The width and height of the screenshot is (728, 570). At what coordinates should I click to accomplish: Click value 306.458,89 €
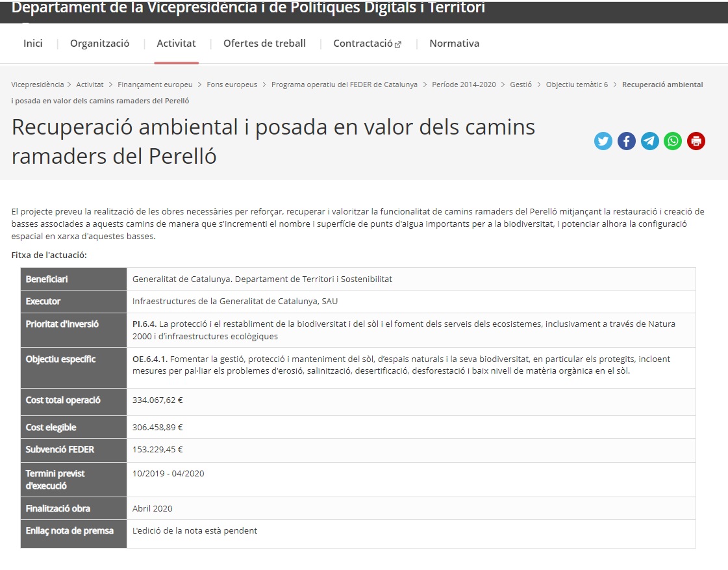click(x=157, y=428)
